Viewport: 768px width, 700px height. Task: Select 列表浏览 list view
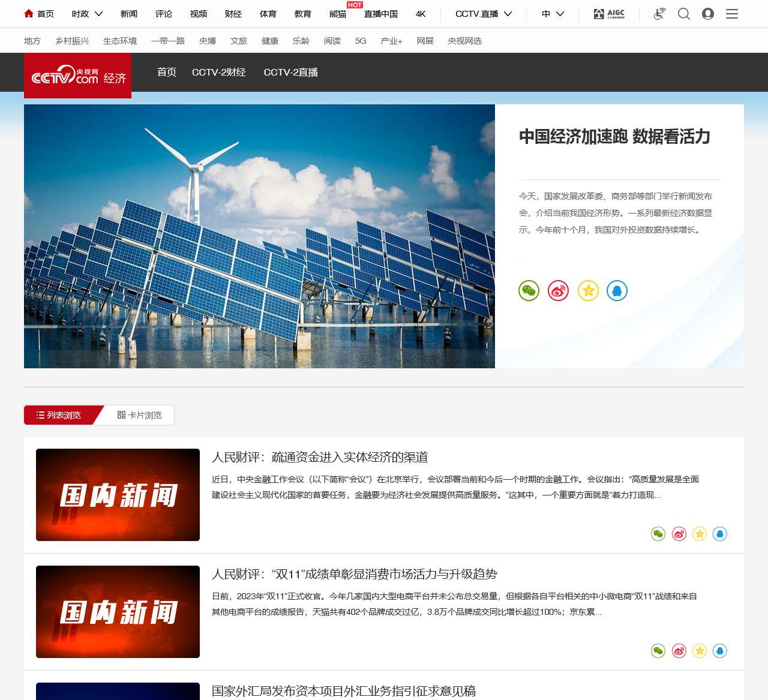(60, 414)
